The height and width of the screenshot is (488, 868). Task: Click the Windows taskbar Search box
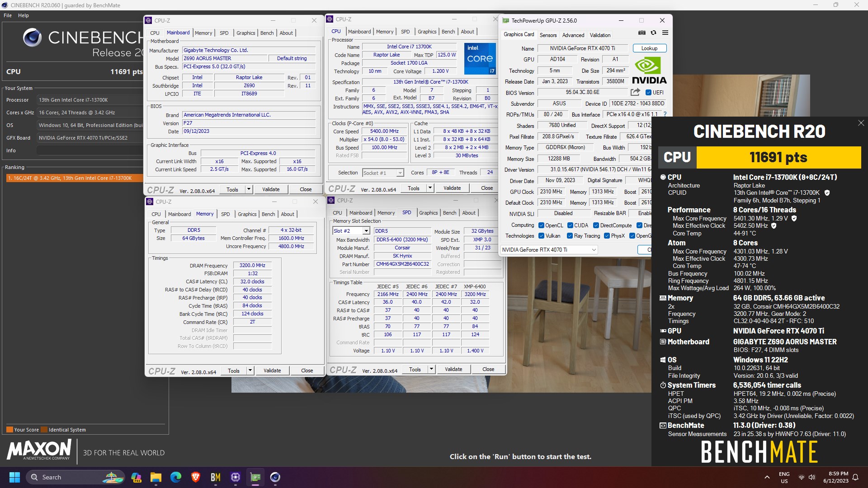(75, 477)
